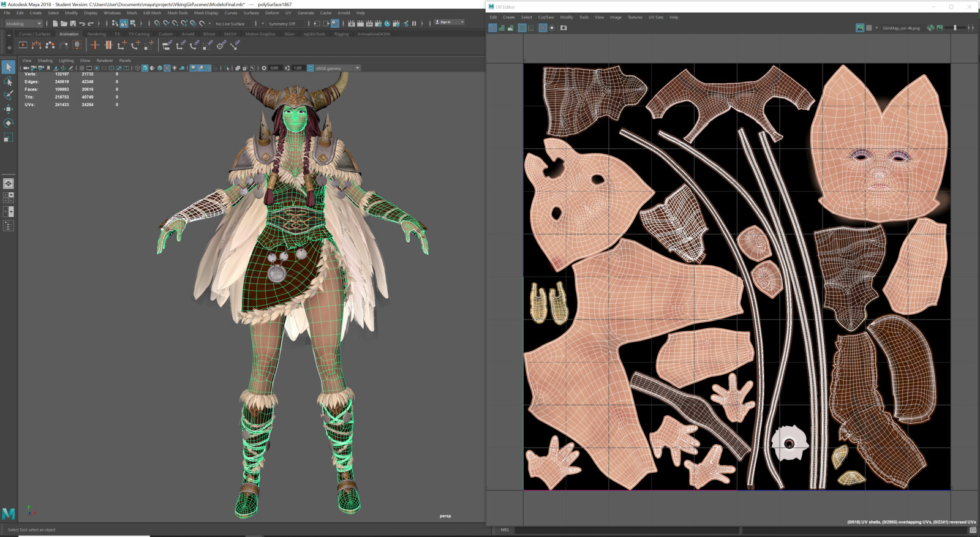The image size is (980, 537).
Task: Click the Motion Trail shelf icon
Action: click(x=37, y=45)
